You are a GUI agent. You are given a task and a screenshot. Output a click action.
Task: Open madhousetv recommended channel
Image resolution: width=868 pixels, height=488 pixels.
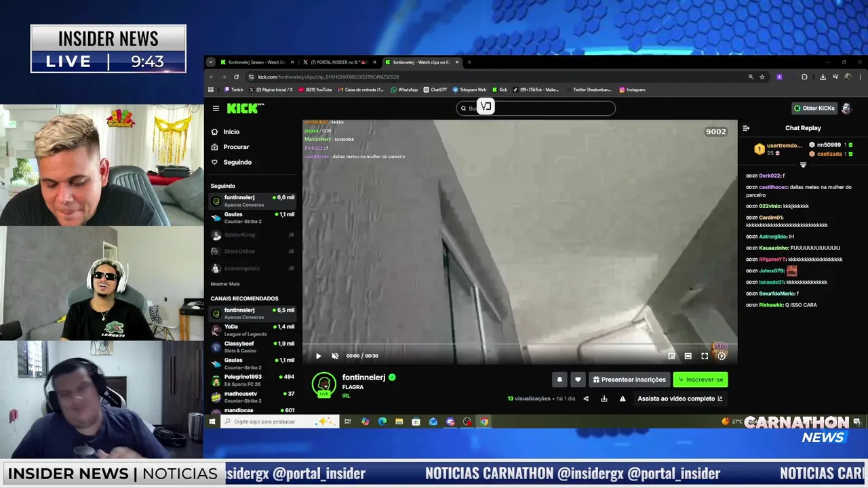(x=252, y=396)
